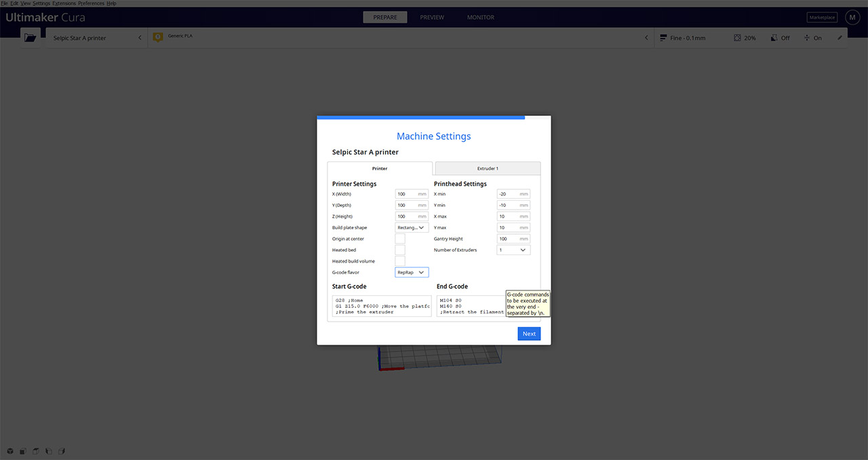Click the Y (Depth) input field

(412, 206)
